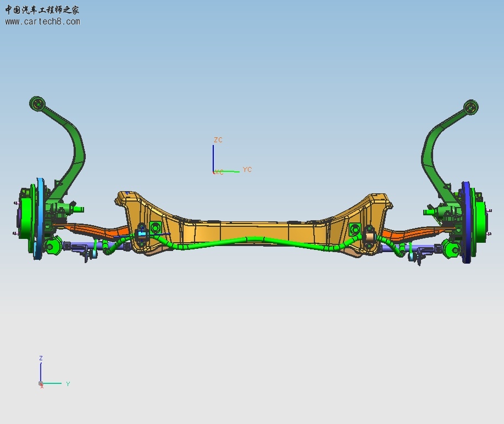Click the Y axis of the view triad
Viewport: 504px width, 424px height.
pos(52,383)
